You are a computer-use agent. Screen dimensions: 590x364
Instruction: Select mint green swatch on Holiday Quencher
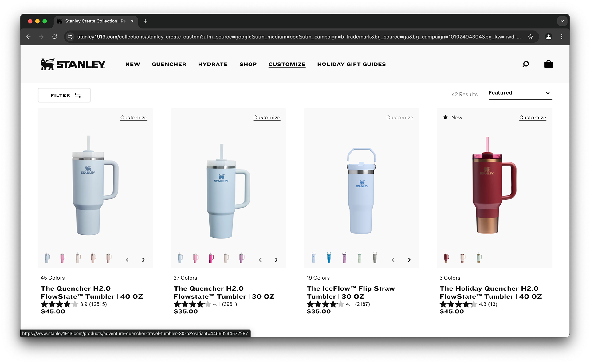pyautogui.click(x=479, y=257)
